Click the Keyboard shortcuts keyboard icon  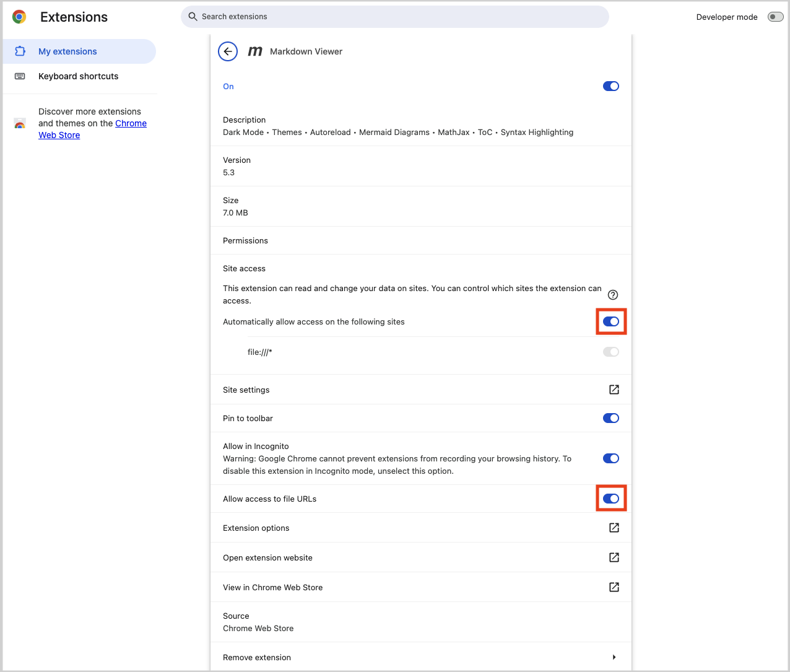pyautogui.click(x=20, y=76)
